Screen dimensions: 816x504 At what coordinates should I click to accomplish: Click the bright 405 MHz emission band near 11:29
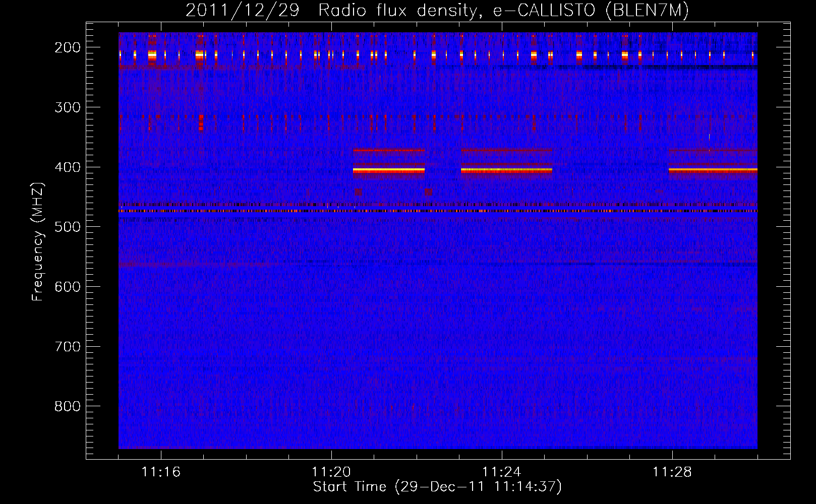point(713,170)
